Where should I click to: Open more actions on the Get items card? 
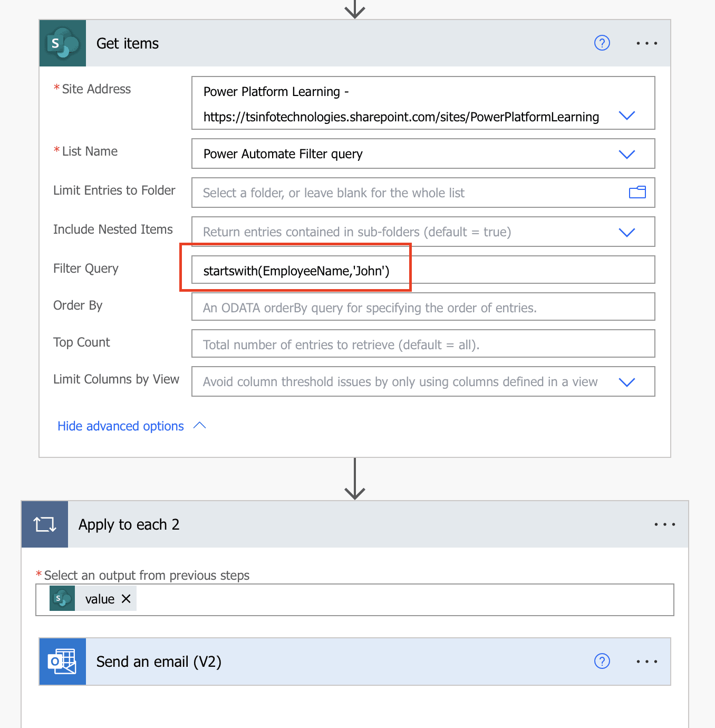click(646, 43)
